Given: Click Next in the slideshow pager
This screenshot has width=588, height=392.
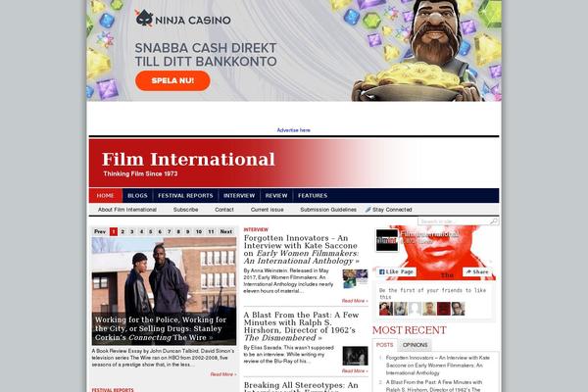Looking at the screenshot, I should [225, 231].
